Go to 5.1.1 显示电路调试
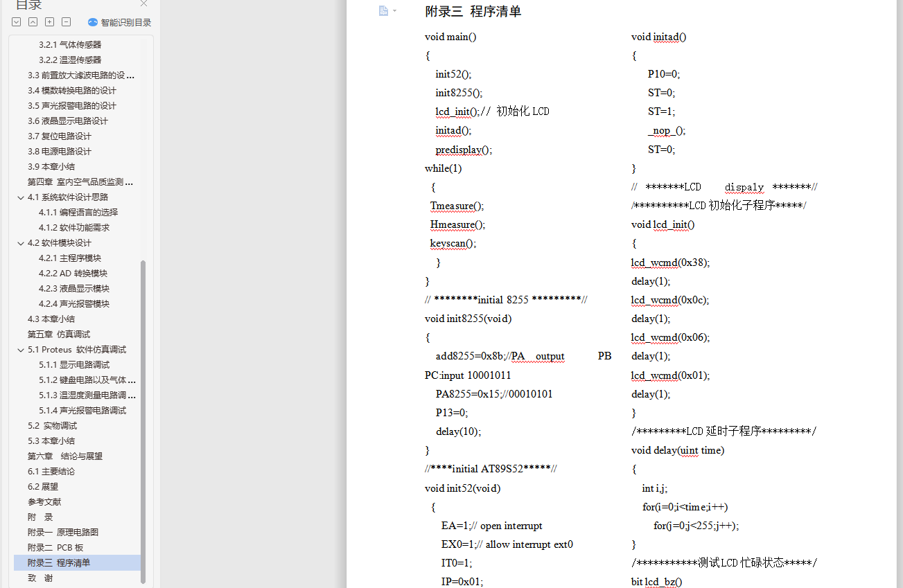903x588 pixels. point(74,365)
